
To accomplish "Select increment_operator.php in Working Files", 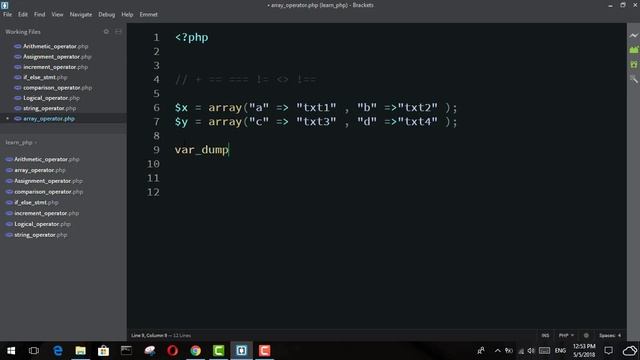I will (56, 67).
